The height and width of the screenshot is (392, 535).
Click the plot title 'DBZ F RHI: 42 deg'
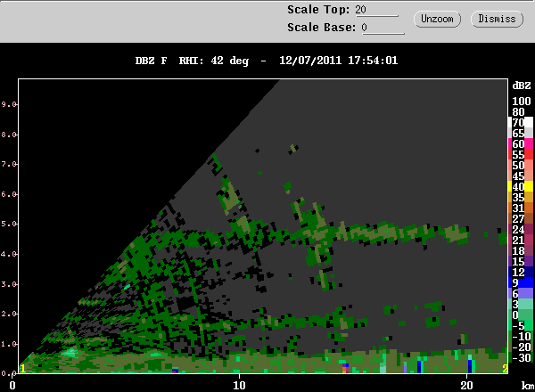click(x=192, y=61)
